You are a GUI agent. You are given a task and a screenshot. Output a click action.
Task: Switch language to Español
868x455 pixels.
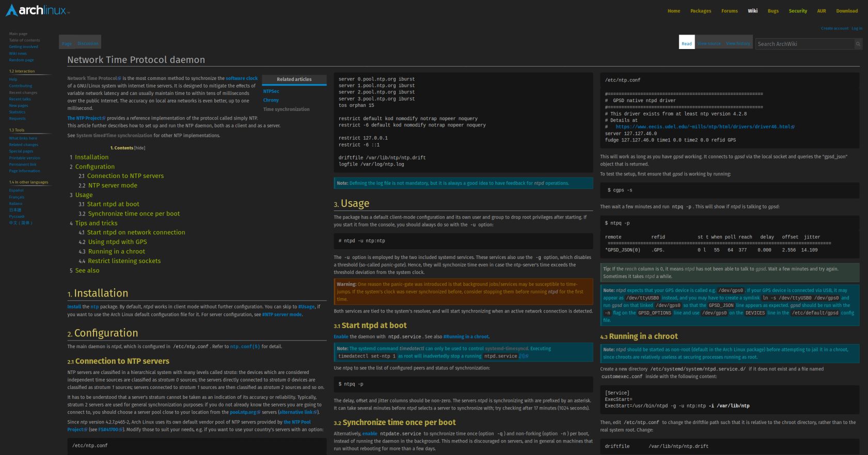tap(16, 190)
